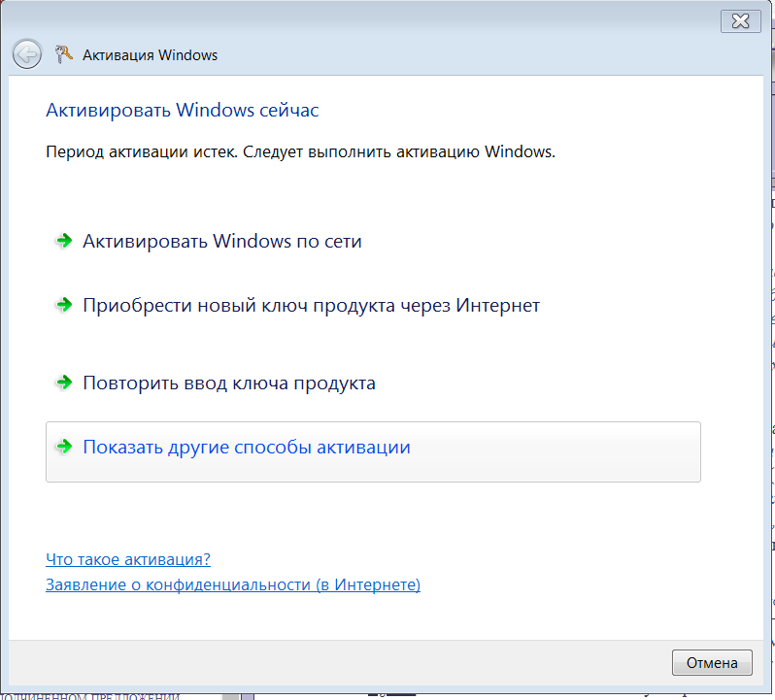Viewport: 775px width, 700px height.
Task: Click green arrow beside Приобрести новый ключ
Action: point(64,305)
